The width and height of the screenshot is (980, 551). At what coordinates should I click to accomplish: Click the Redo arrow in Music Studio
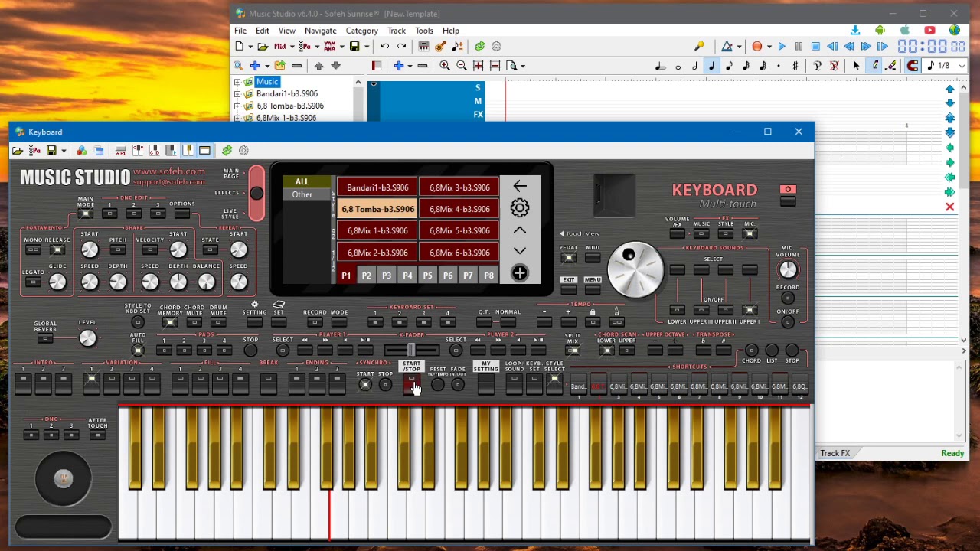401,47
